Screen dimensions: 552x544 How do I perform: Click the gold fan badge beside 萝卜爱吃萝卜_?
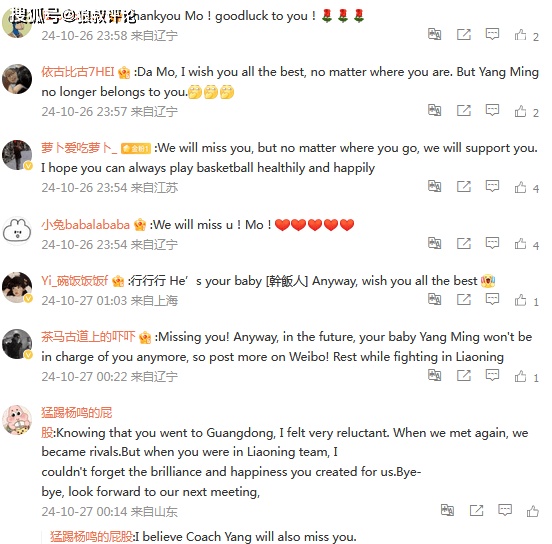click(136, 148)
